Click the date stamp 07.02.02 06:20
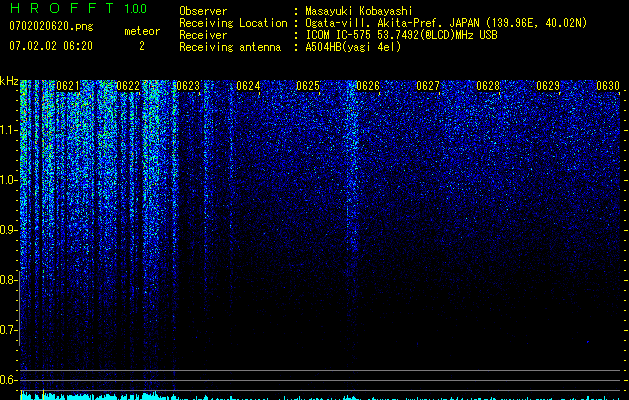Screen dimensions: 629x400 pos(51,46)
